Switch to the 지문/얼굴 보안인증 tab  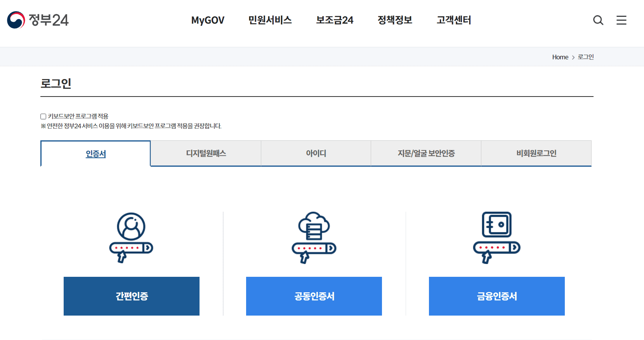426,153
